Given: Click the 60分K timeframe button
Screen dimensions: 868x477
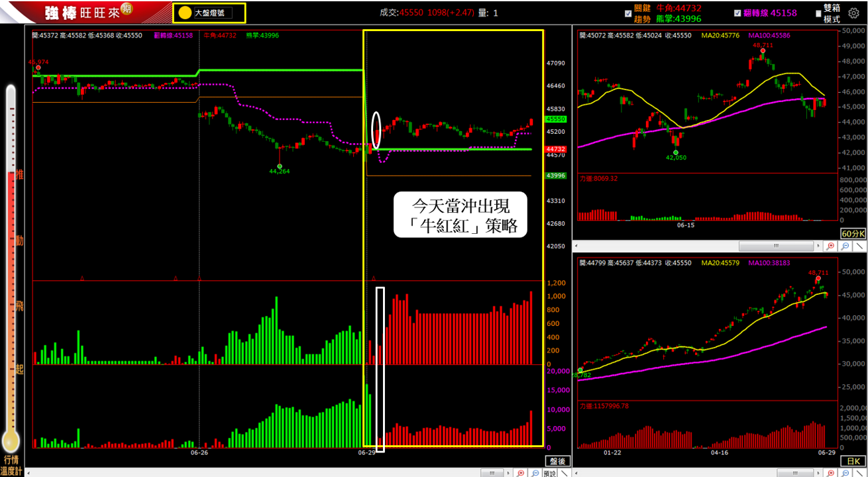Looking at the screenshot, I should 853,234.
